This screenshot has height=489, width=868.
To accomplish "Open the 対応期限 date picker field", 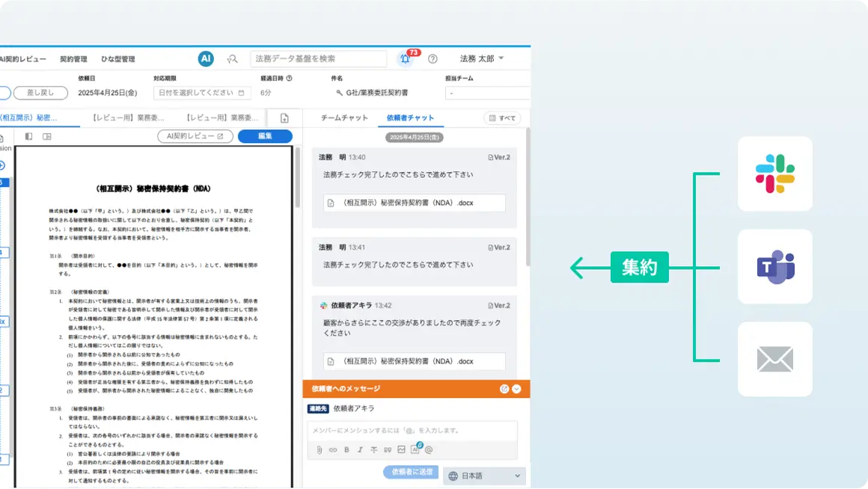I will click(x=201, y=93).
